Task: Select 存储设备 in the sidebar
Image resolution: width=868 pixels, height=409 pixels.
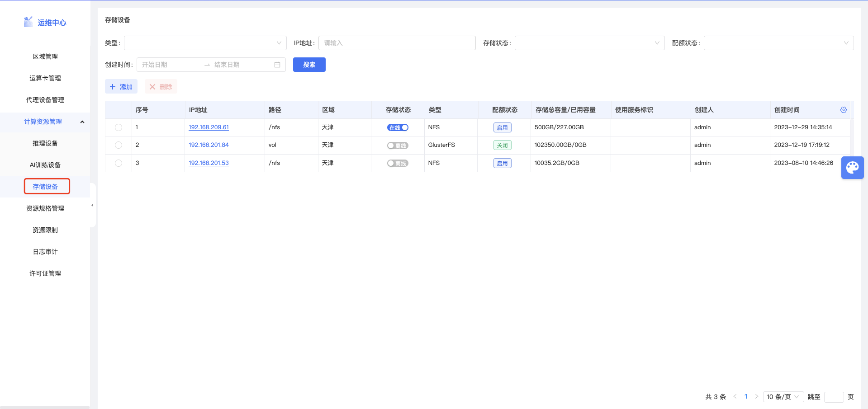Action: 45,187
